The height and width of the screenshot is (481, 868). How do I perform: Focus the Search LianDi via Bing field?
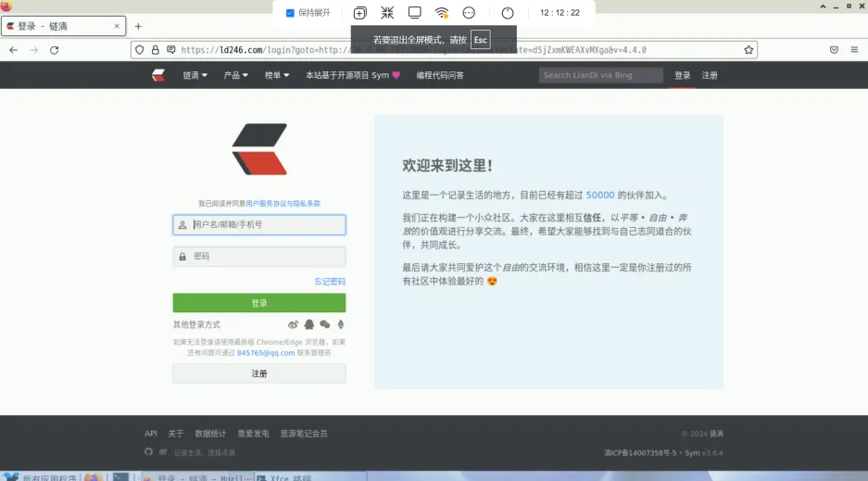[600, 75]
